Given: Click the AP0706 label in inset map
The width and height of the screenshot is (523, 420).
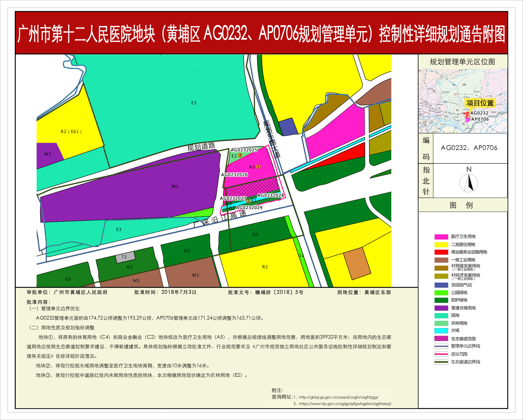Looking at the screenshot, I should [x=480, y=119].
